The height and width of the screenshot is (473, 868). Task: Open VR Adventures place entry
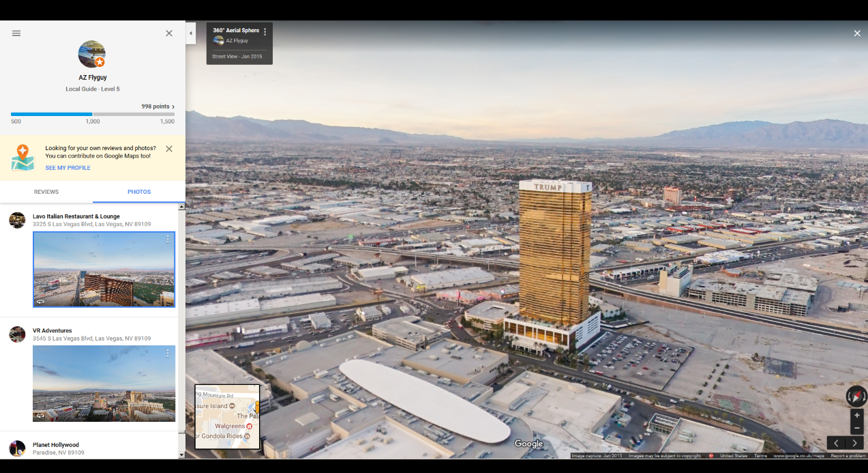pos(53,330)
